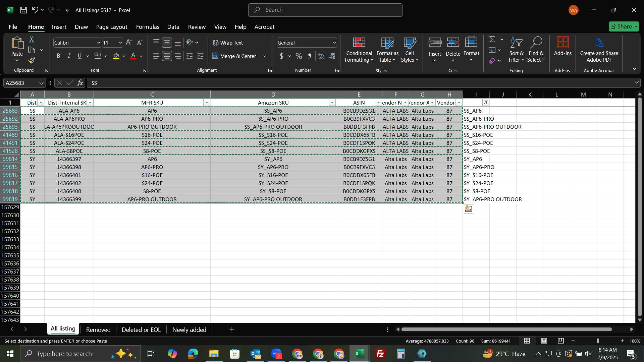
Task: Click the Accounting dollar format icon
Action: (x=281, y=56)
